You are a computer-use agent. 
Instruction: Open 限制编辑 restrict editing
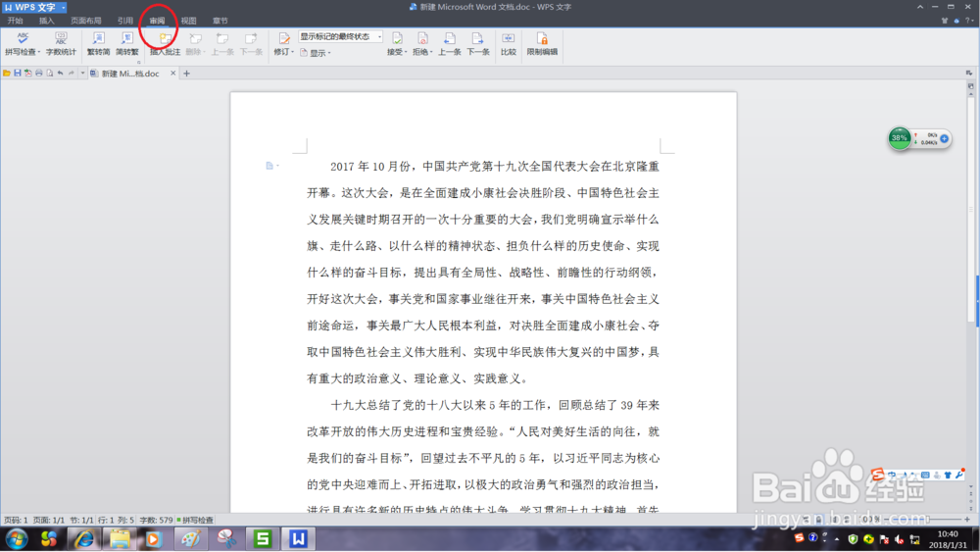point(542,44)
